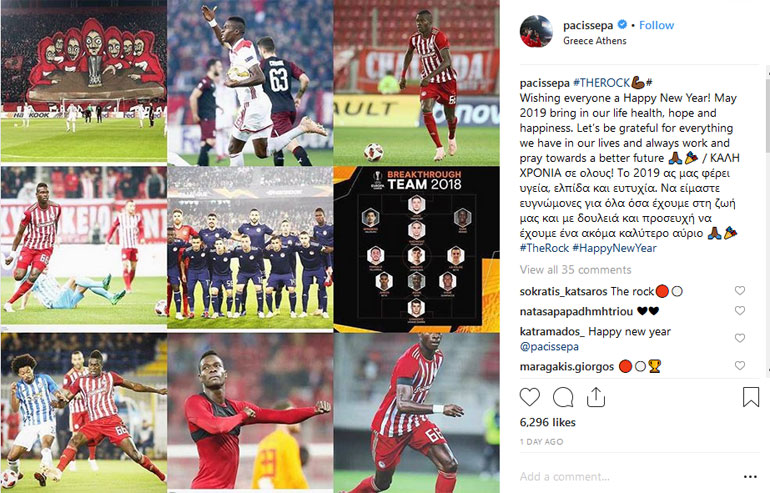Share the post with the upload arrow icon
Image resolution: width=770 pixels, height=493 pixels.
point(596,397)
